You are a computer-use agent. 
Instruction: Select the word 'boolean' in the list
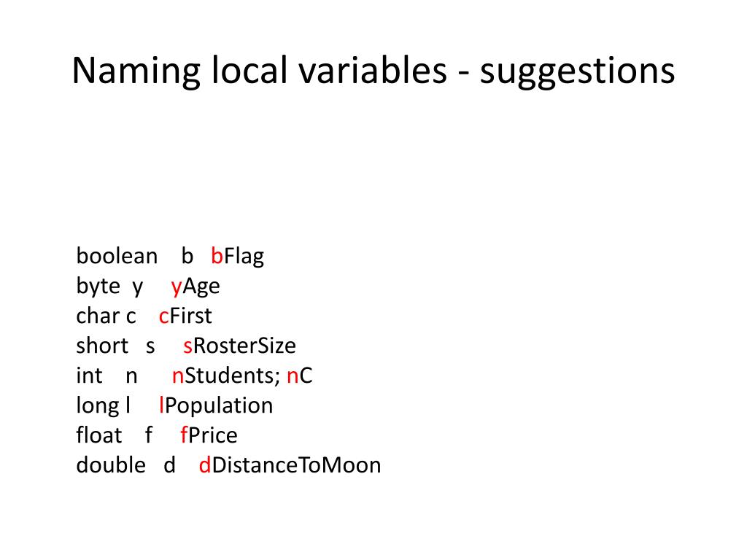coord(117,256)
